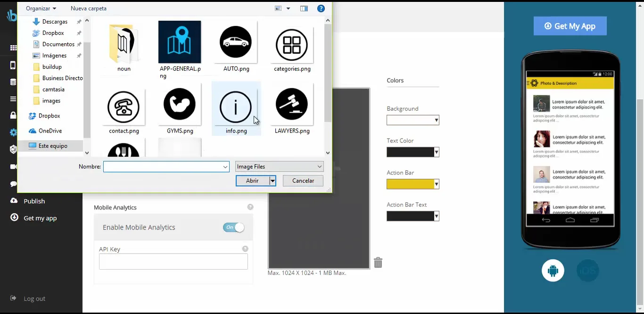The width and height of the screenshot is (644, 314).
Task: Select the AUTO.png car icon file
Action: pos(236,42)
